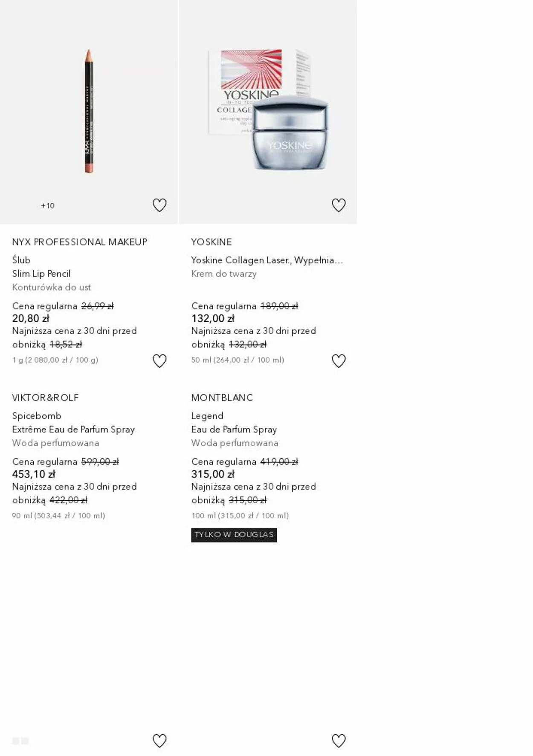Click the 453,10 zł Spicebomb sale price
Viewport: 533px width, 756px height.
click(34, 474)
